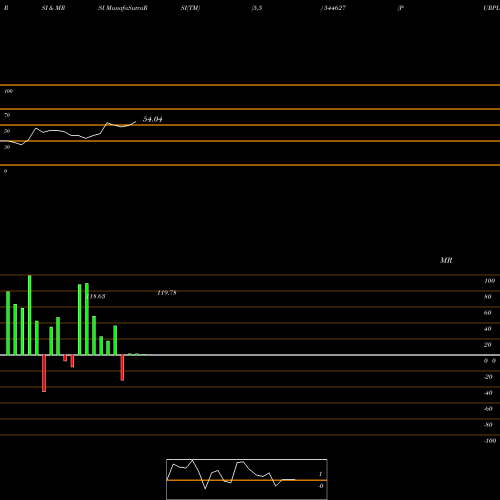The image size is (500, 500).
Task: Click the 20 label on MR axis
Action: pyautogui.click(x=488, y=345)
